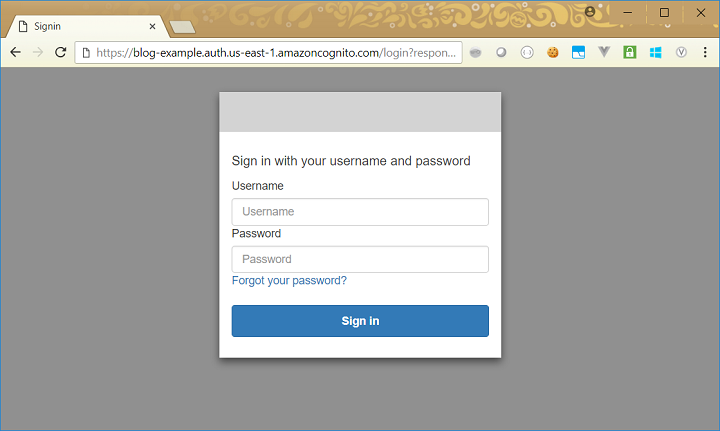Open the green padlock extension
The height and width of the screenshot is (431, 720).
click(630, 52)
